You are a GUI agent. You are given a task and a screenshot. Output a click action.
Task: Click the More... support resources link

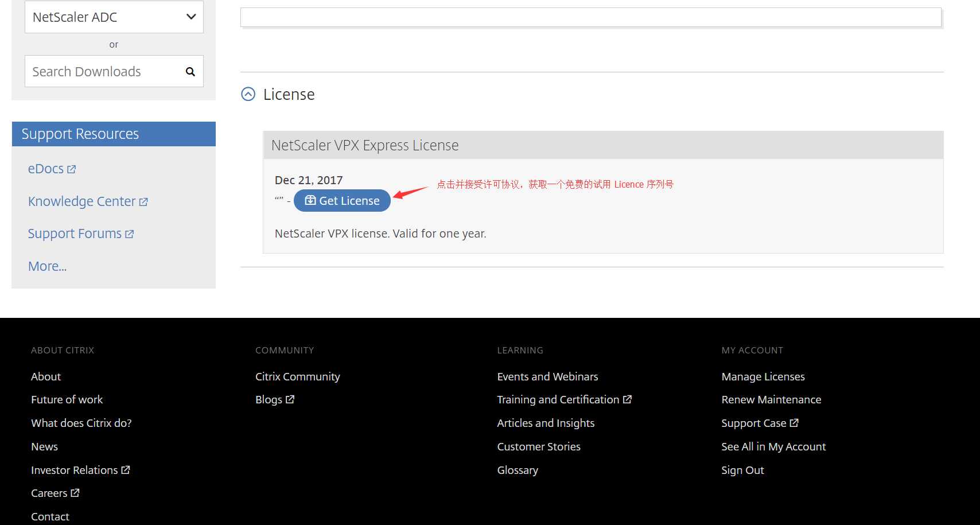point(47,266)
